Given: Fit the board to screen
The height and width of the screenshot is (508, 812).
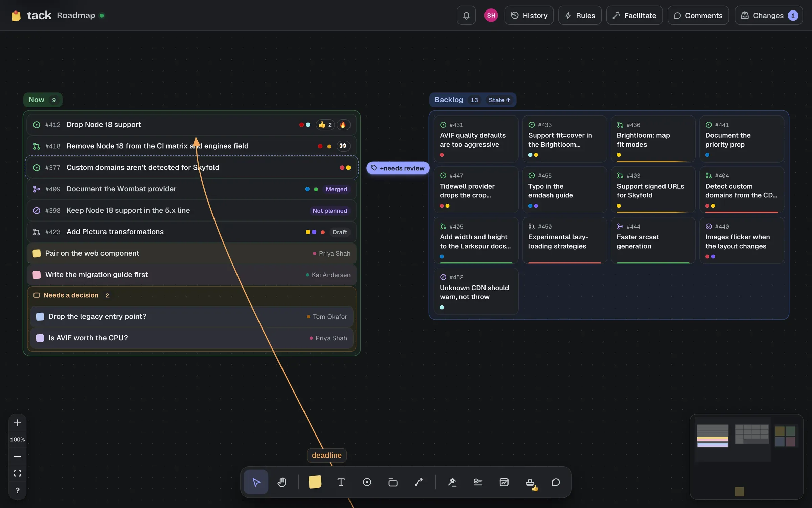Looking at the screenshot, I should (18, 473).
